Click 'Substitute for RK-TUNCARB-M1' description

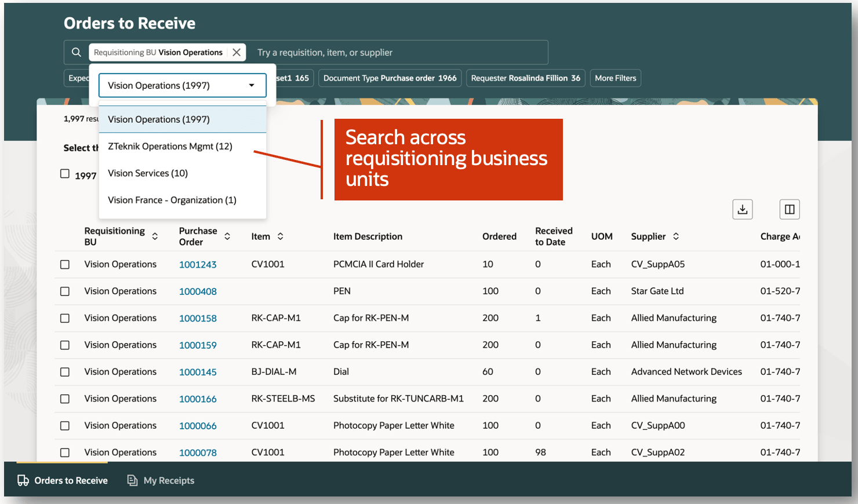point(398,399)
